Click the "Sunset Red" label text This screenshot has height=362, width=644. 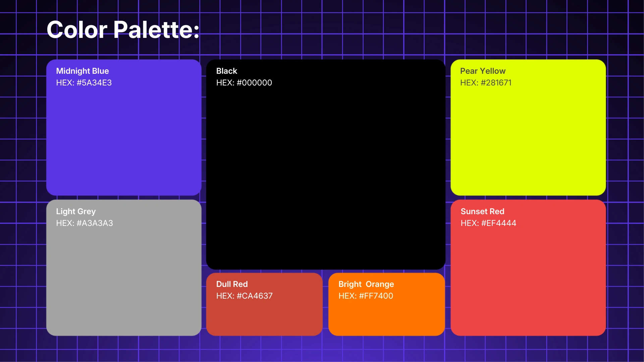point(482,212)
